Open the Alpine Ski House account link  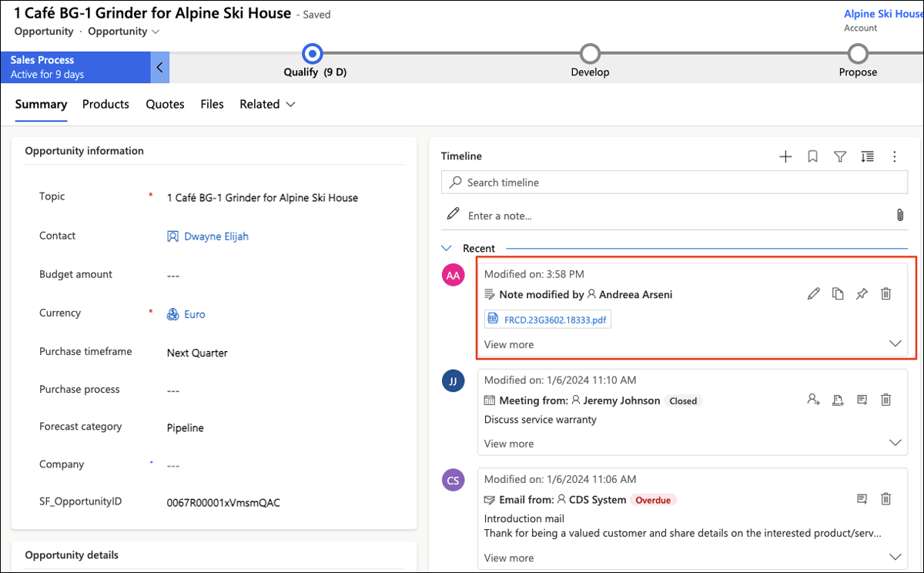pos(883,14)
